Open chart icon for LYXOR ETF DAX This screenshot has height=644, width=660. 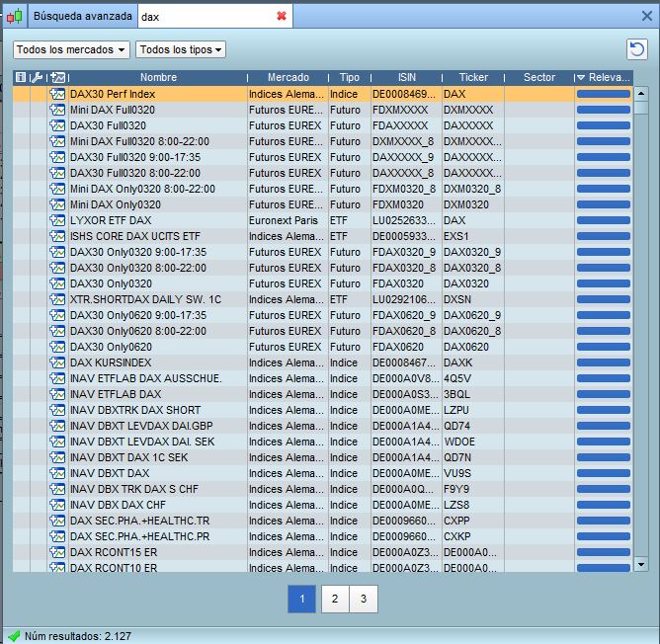click(x=57, y=220)
